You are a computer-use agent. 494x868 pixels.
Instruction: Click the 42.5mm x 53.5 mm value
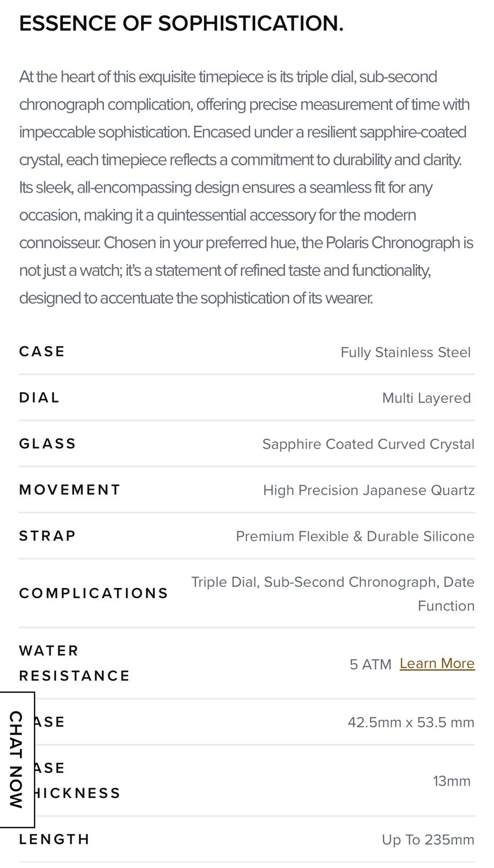click(x=411, y=722)
